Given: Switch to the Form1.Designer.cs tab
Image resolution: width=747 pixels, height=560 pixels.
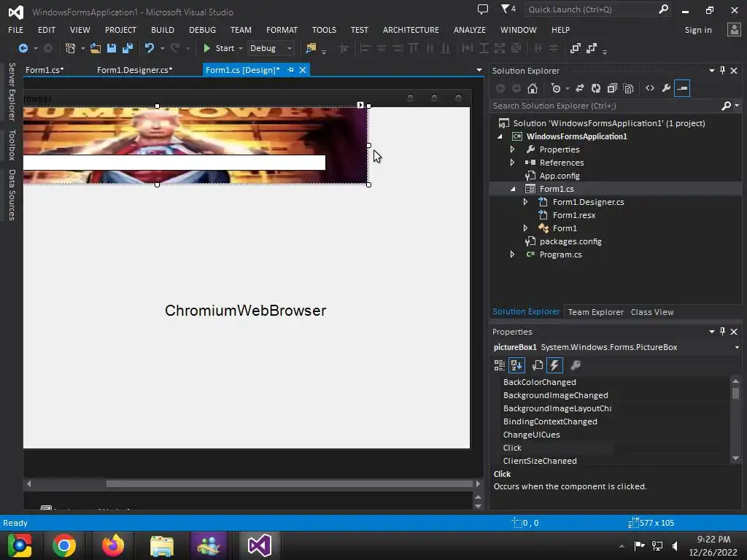Looking at the screenshot, I should (x=135, y=70).
